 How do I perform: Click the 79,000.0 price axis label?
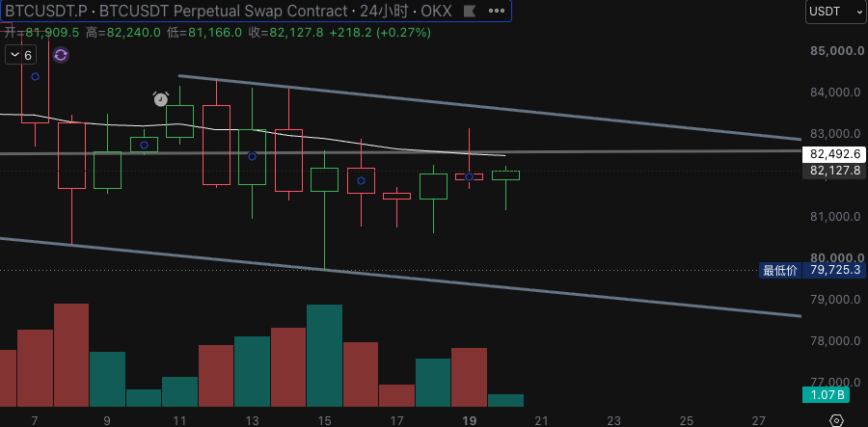(x=837, y=299)
